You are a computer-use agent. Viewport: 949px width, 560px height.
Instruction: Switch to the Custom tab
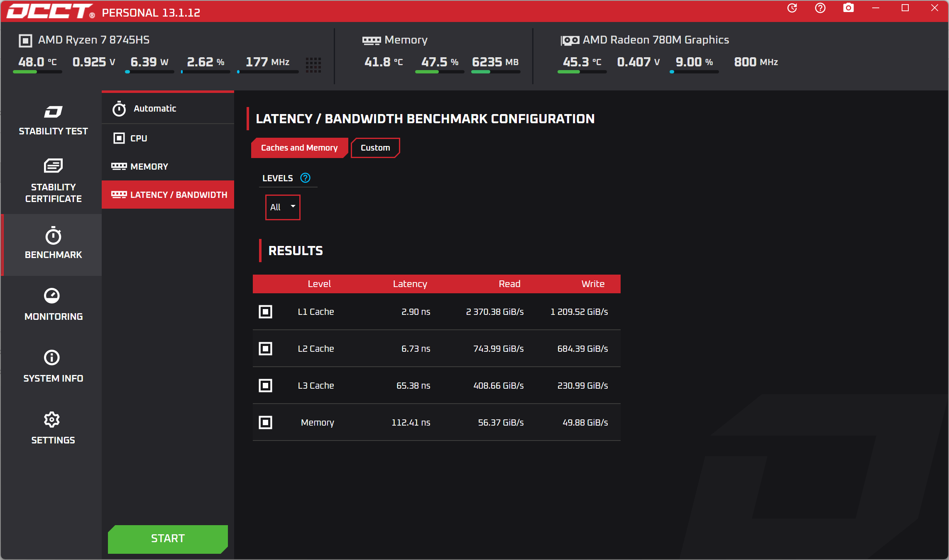point(375,148)
